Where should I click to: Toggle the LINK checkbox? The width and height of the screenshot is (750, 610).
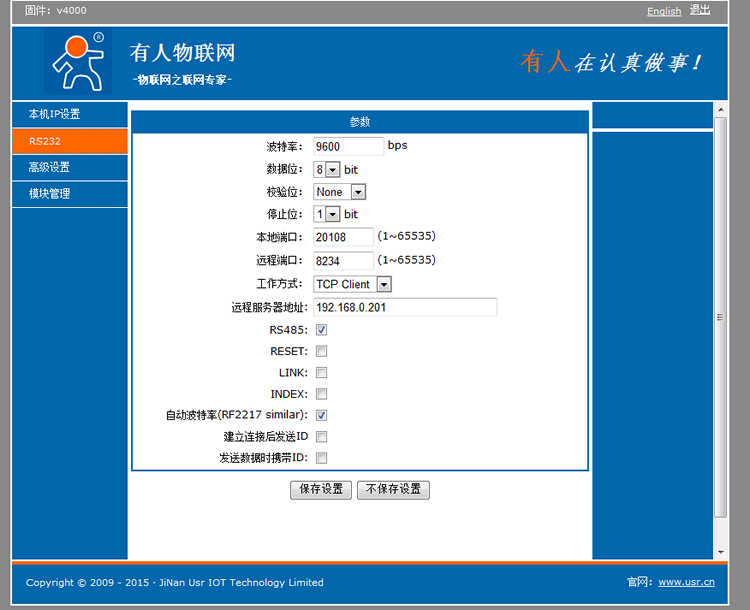point(321,373)
